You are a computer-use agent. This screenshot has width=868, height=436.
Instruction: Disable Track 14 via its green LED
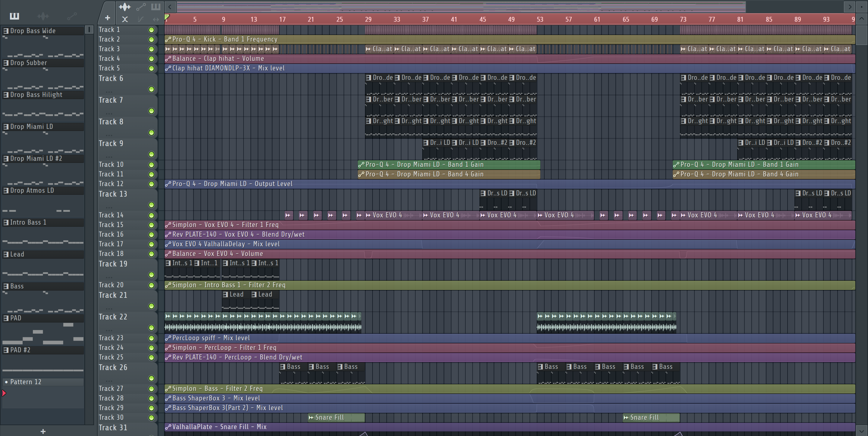click(151, 215)
